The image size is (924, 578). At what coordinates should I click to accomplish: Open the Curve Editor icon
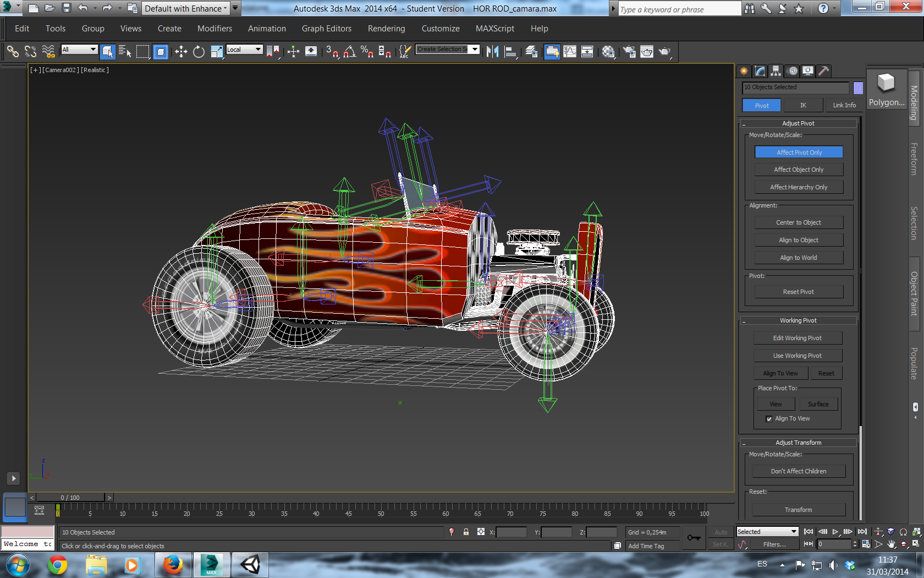tap(570, 52)
